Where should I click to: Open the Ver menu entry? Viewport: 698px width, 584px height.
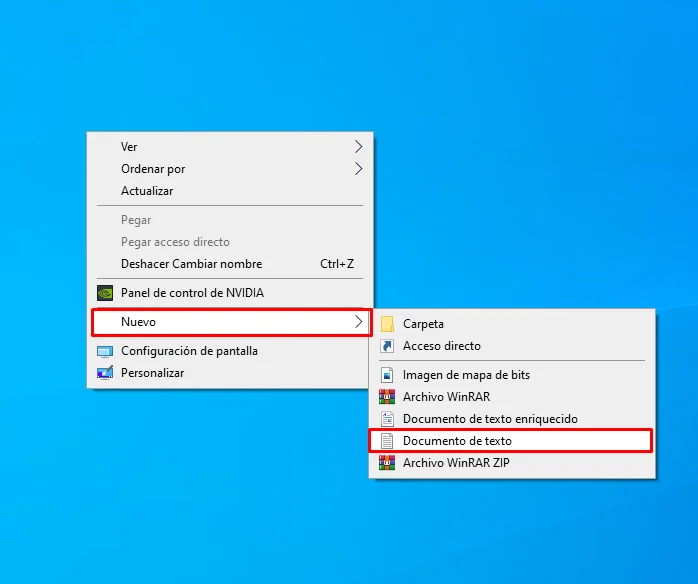(230, 146)
